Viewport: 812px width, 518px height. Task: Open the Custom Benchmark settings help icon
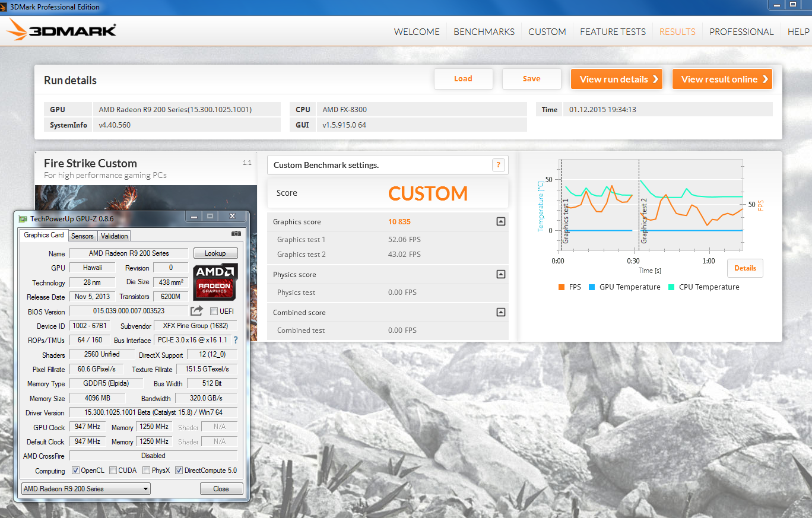point(499,165)
